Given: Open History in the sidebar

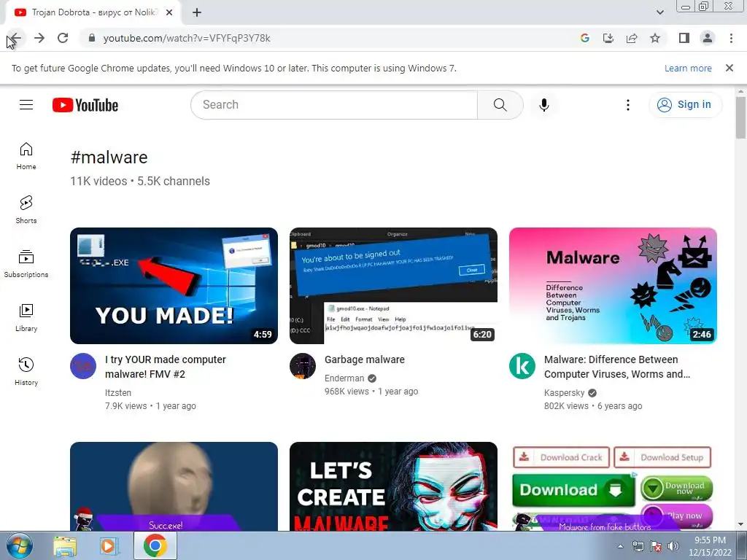Looking at the screenshot, I should coord(26,371).
